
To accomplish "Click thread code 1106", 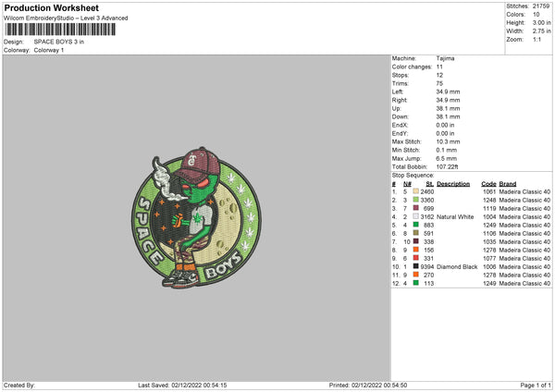I will 489,233.
